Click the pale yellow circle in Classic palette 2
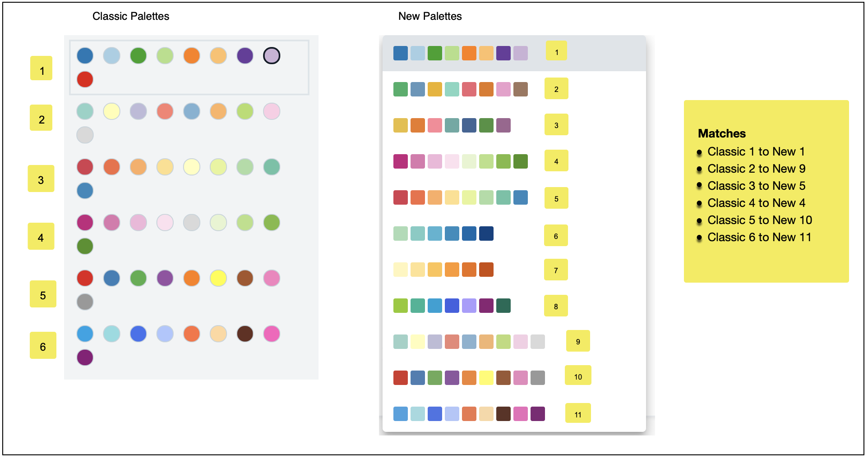 [111, 111]
